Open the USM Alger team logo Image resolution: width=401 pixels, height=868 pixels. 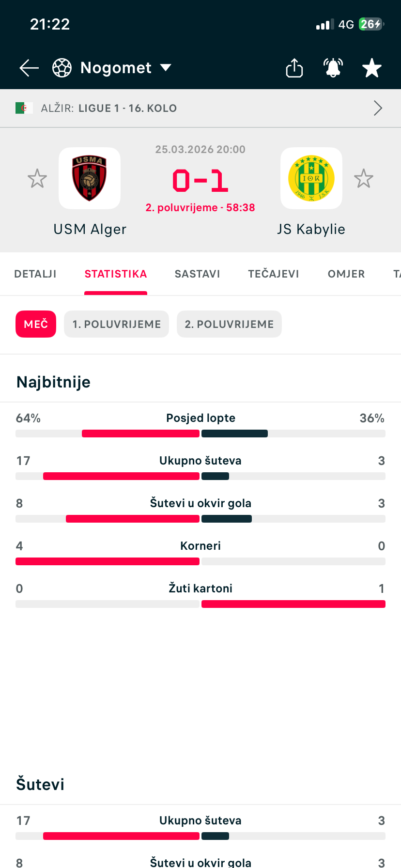90,178
